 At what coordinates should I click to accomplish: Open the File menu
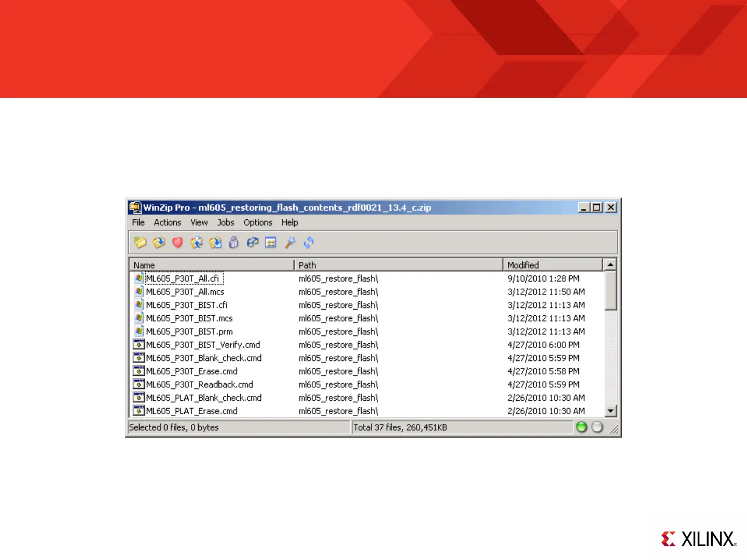pyautogui.click(x=138, y=222)
